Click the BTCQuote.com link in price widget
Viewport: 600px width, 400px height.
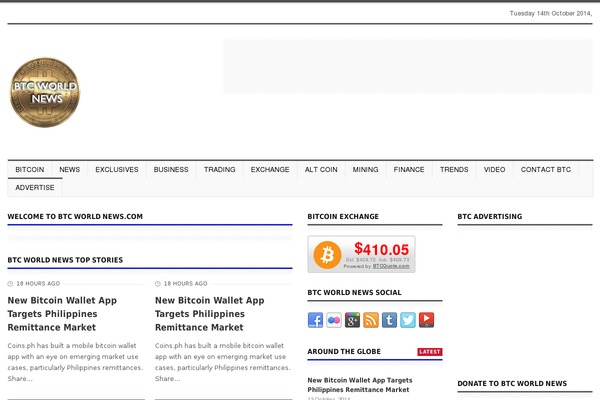391,266
